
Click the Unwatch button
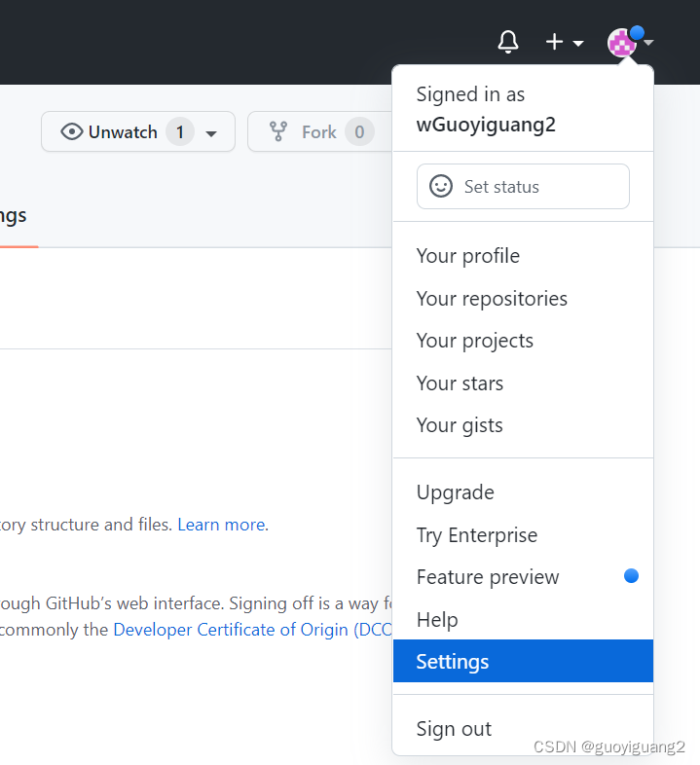tap(138, 131)
